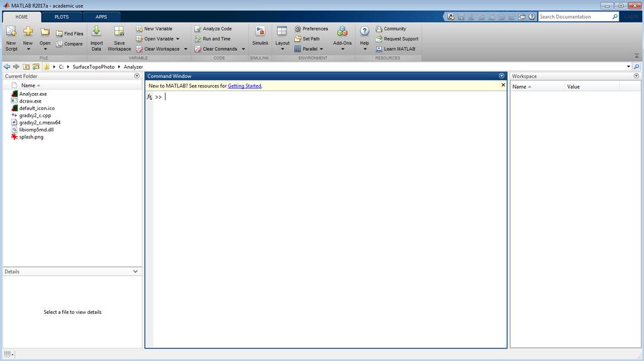
Task: Click the Compare files tool
Action: click(69, 44)
